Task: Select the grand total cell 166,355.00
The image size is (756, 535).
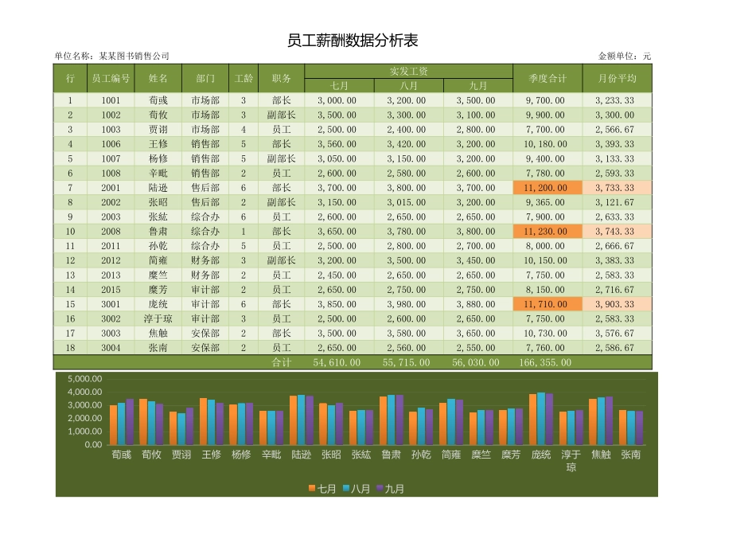Action: 547,363
